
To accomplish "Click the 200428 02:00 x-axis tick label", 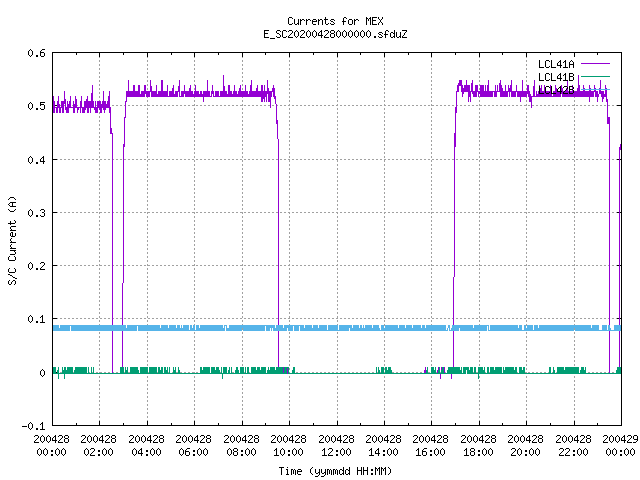I will [99, 446].
